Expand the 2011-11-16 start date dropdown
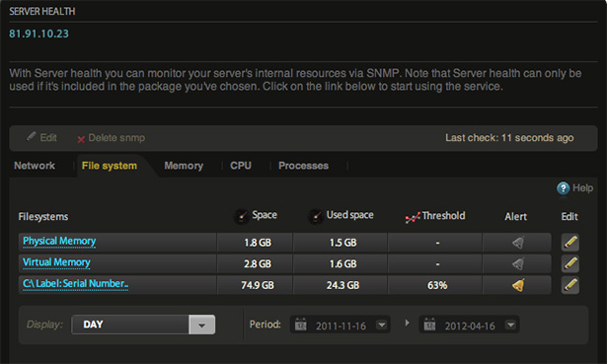 click(382, 325)
